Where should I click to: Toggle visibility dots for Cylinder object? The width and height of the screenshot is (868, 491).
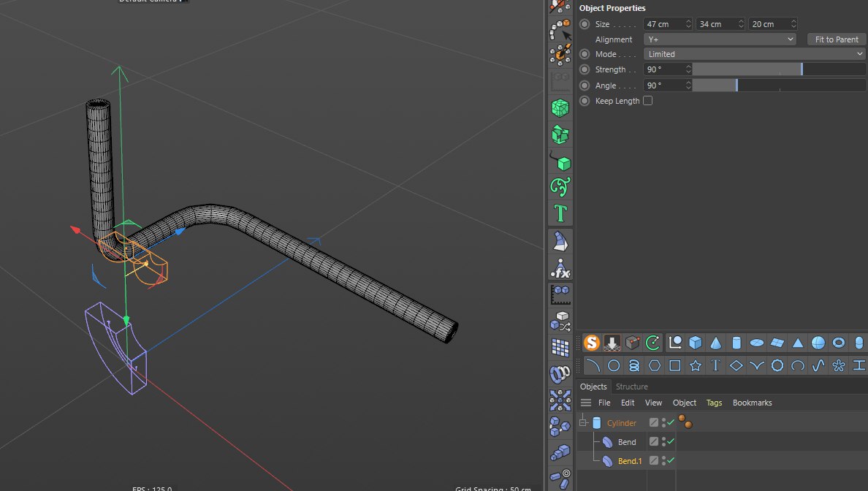[x=663, y=423]
